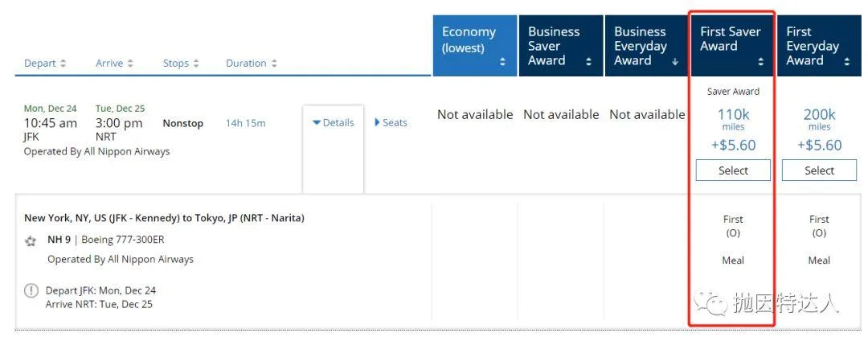The image size is (868, 341).
Task: Click the Duration sort arrows icon
Action: [x=273, y=63]
